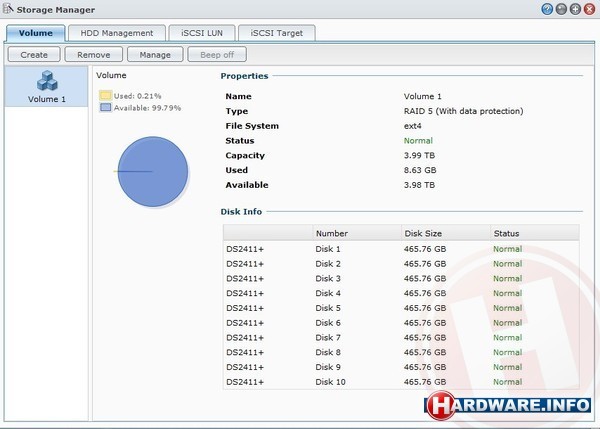Select the Disk 2 row
The height and width of the screenshot is (429, 600).
pyautogui.click(x=401, y=264)
